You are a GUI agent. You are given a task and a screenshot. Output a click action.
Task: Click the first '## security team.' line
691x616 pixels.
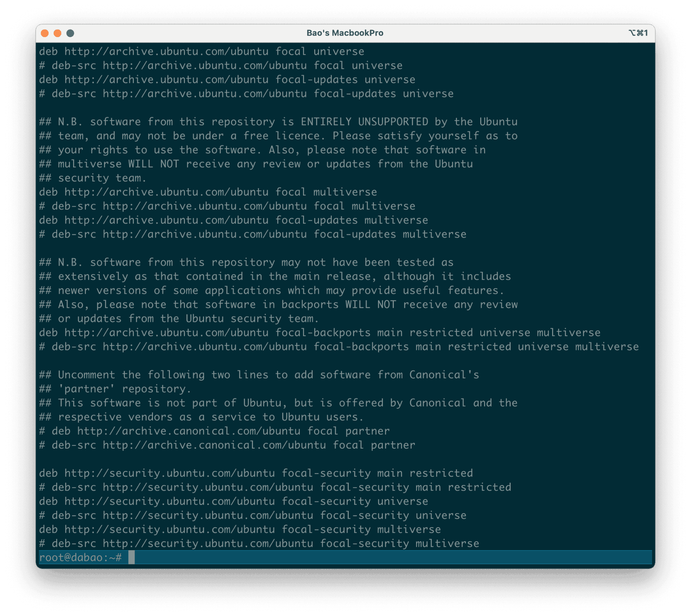pos(93,178)
